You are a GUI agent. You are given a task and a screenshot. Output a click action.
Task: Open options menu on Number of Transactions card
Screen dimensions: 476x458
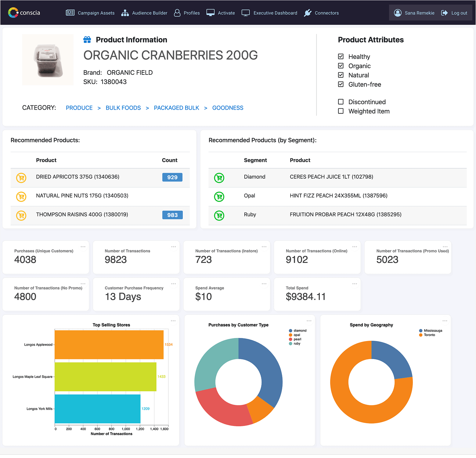pos(174,247)
